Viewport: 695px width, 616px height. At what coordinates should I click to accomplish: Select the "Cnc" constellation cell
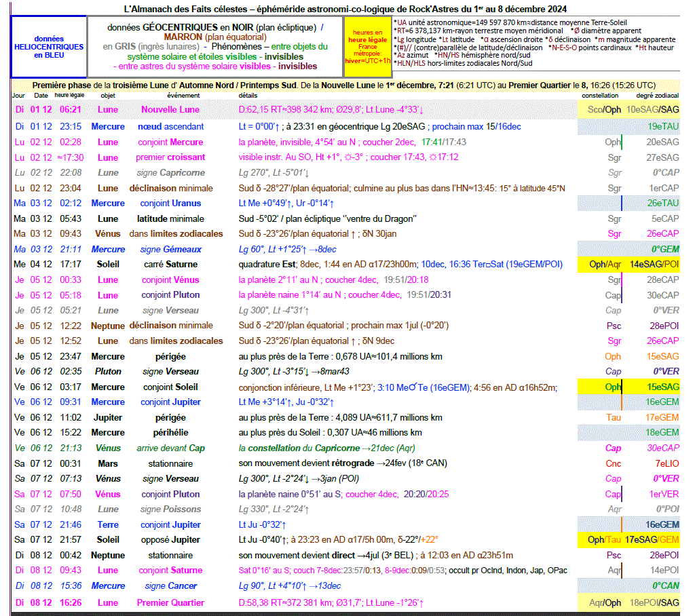[613, 464]
